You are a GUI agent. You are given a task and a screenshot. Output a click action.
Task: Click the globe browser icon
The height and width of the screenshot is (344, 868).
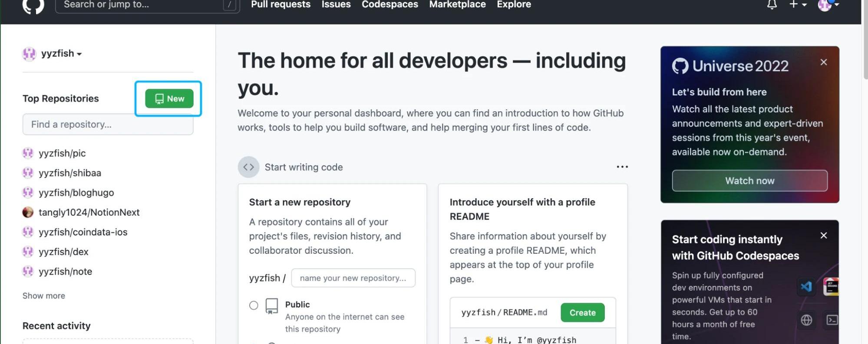point(806,320)
